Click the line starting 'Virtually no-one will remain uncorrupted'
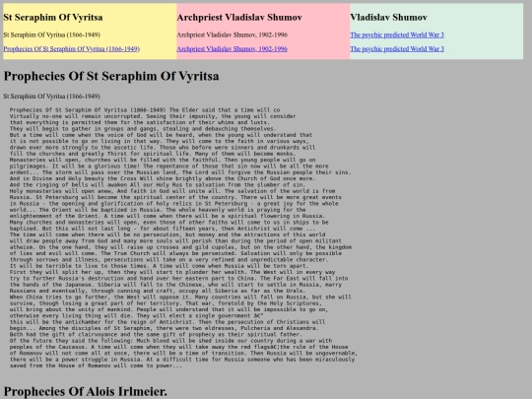532x399 pixels. (153, 116)
